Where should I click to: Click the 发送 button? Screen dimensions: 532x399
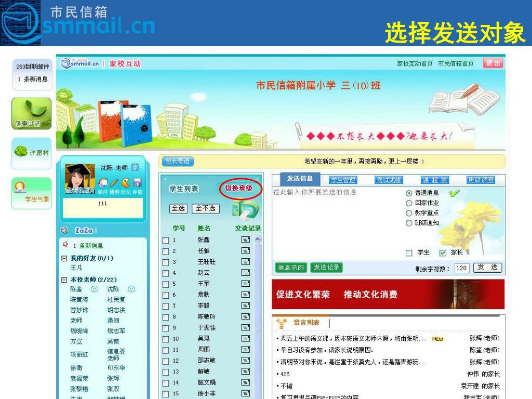pyautogui.click(x=487, y=268)
